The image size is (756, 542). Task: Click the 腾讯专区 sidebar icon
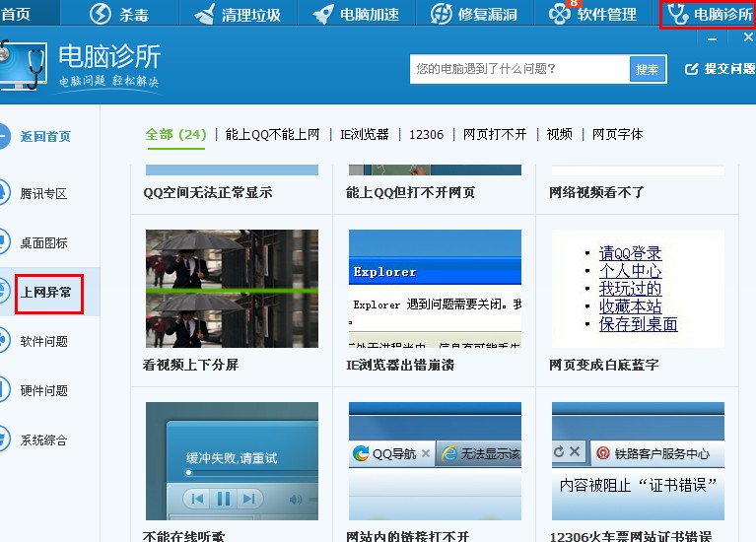pyautogui.click(x=4, y=192)
